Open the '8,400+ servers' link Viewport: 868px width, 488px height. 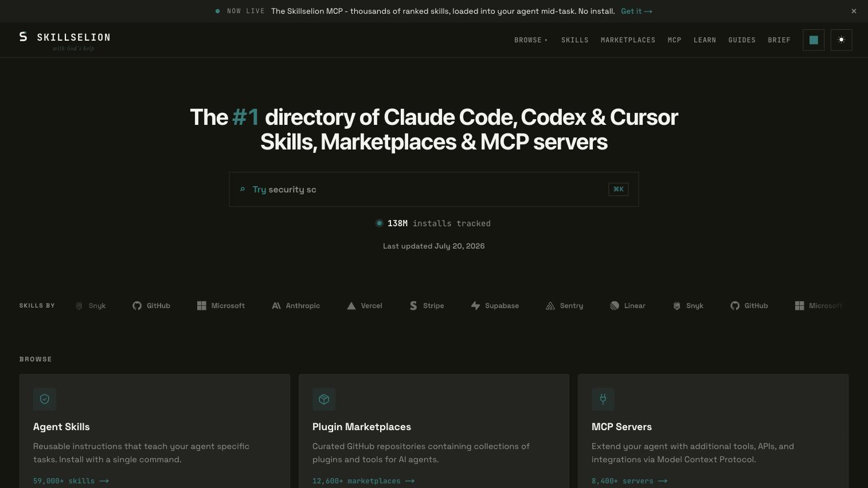pos(630,481)
